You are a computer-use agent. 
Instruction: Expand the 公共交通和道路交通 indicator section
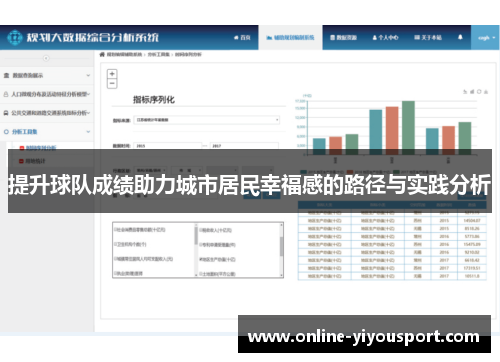pos(47,113)
